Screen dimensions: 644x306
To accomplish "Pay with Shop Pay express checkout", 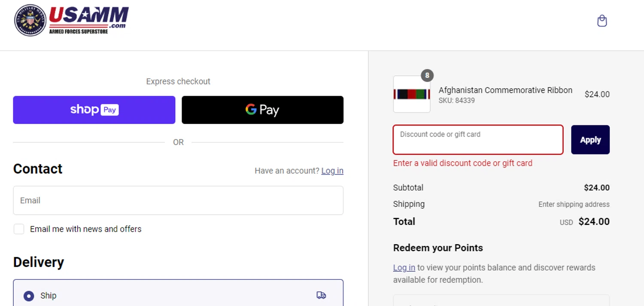I will [x=94, y=110].
